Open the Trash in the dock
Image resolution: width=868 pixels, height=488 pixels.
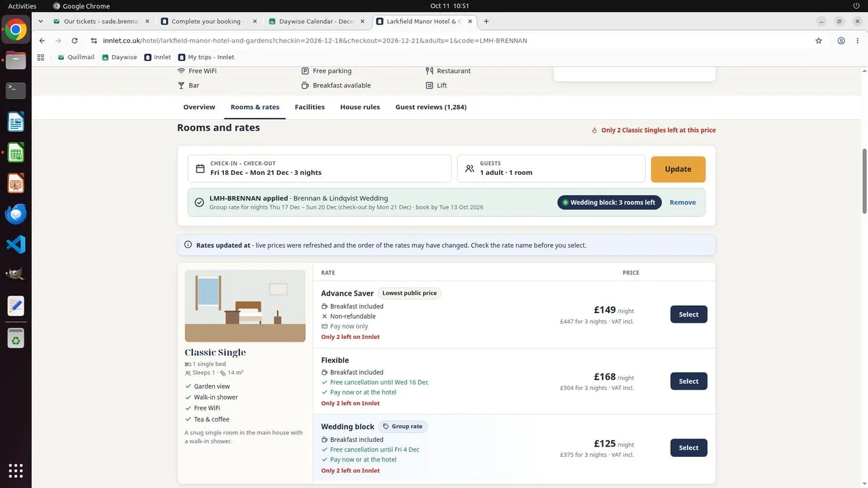[16, 338]
